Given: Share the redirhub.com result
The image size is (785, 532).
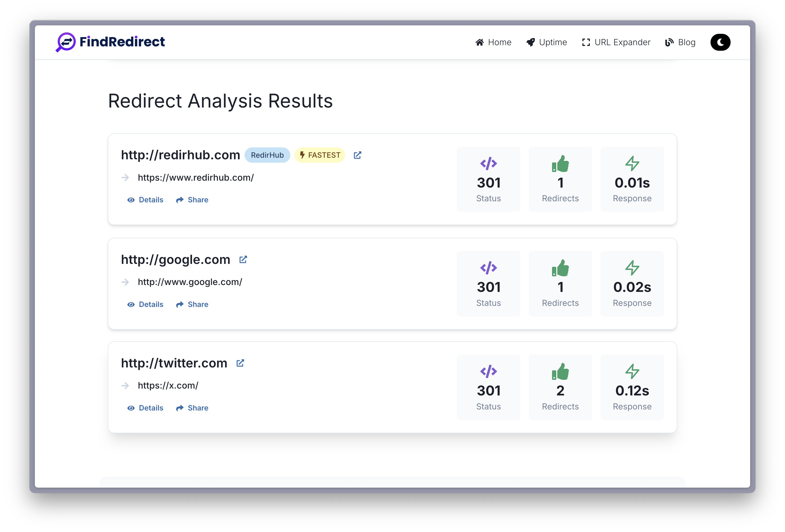Looking at the screenshot, I should (192, 200).
